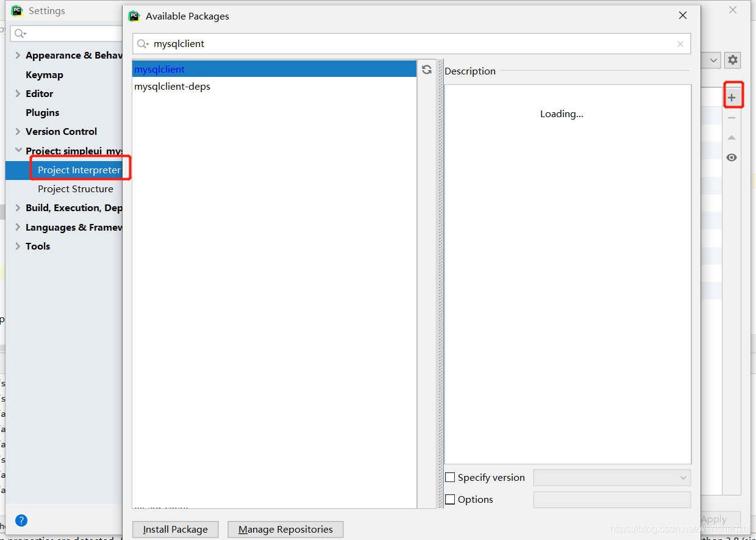
Task: Select Plugins in settings tree
Action: (x=42, y=112)
